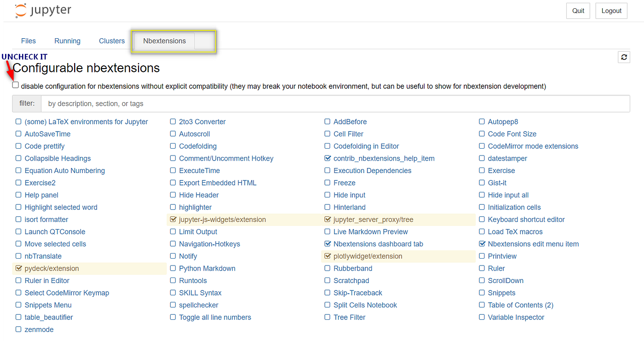The height and width of the screenshot is (341, 644).
Task: Enable Table of Contents (2)
Action: tap(482, 305)
